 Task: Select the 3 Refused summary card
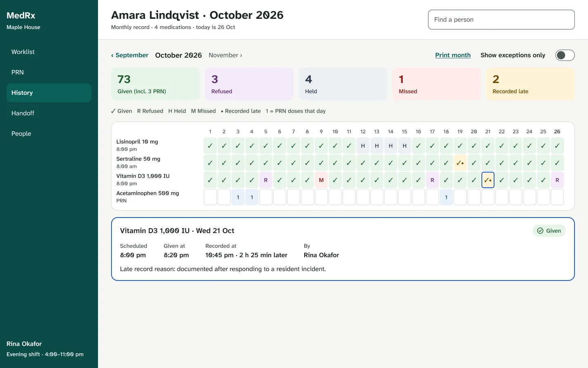(249, 84)
